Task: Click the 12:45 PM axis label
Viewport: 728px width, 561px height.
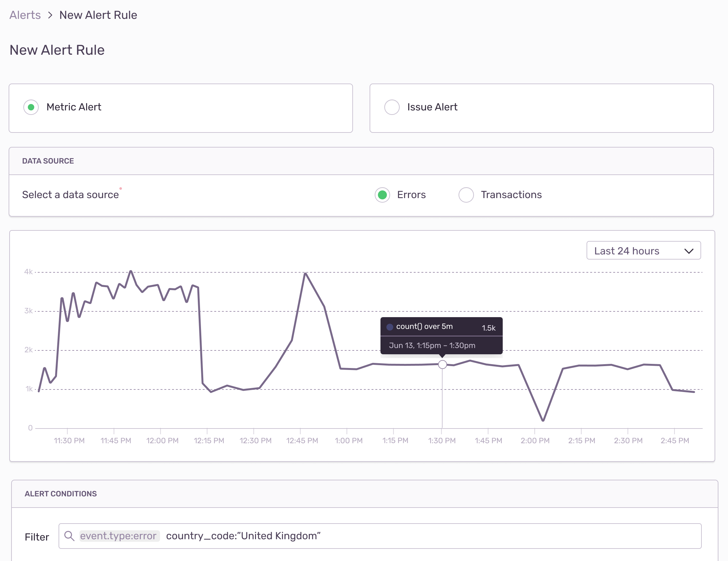Action: (302, 440)
